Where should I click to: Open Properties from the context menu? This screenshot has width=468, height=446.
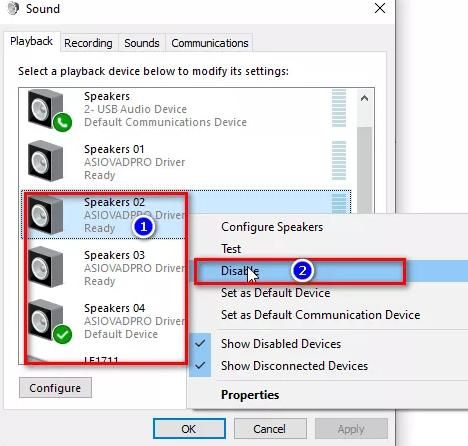tap(250, 395)
